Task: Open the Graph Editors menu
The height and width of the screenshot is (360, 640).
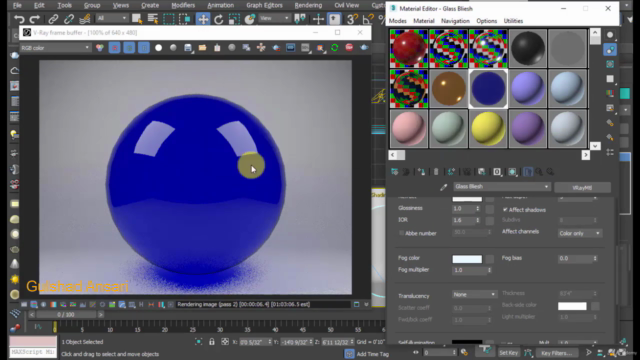Action: click(264, 5)
